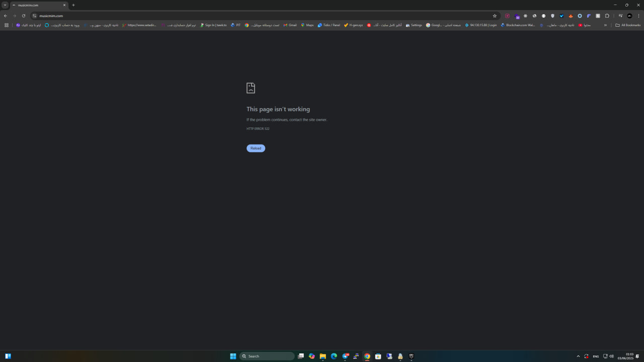Refresh page using toolbar reload icon
The width and height of the screenshot is (644, 362).
[24, 16]
